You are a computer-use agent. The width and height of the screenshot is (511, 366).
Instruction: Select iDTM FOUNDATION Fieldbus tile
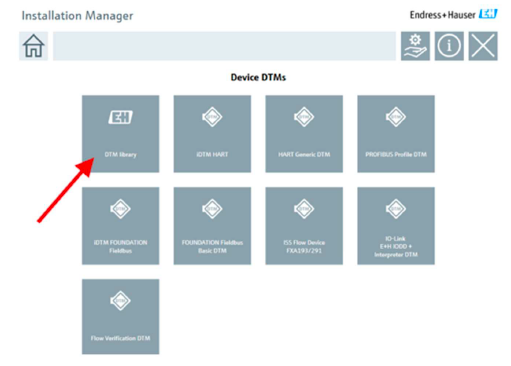[x=121, y=226]
